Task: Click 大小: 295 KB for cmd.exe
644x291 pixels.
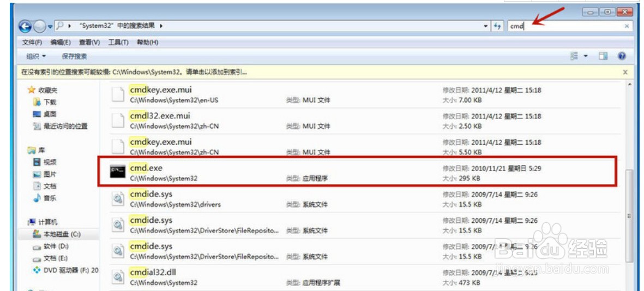Action: click(x=461, y=179)
